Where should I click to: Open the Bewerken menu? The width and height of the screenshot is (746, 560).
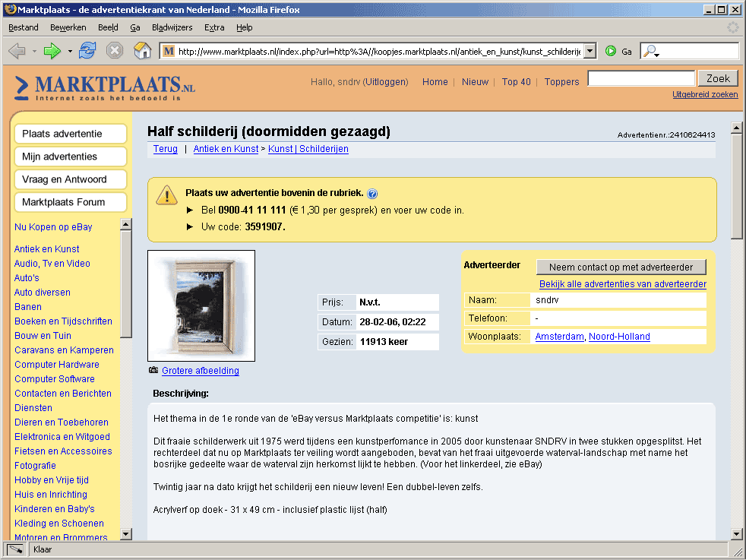[68, 27]
